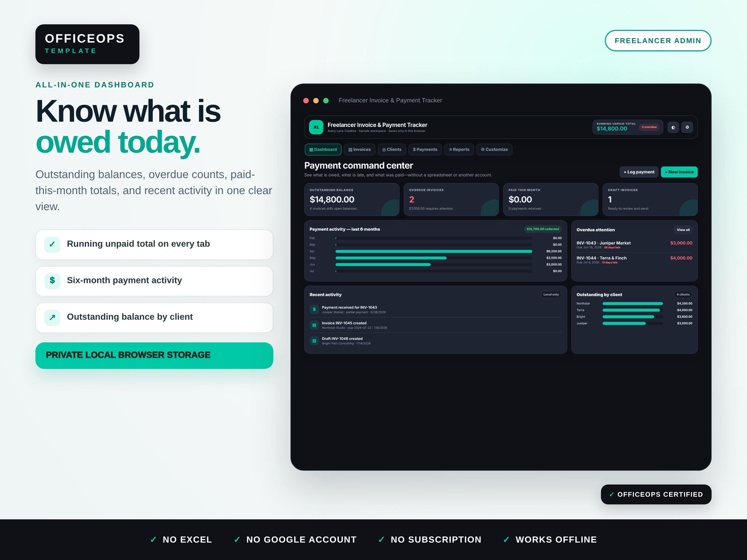Viewport: 747px width, 560px height.
Task: Open settings with the gear icon
Action: pyautogui.click(x=687, y=127)
